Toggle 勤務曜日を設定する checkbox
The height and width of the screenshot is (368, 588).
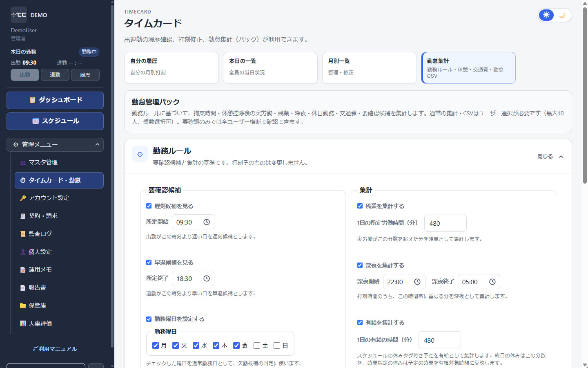[149, 319]
